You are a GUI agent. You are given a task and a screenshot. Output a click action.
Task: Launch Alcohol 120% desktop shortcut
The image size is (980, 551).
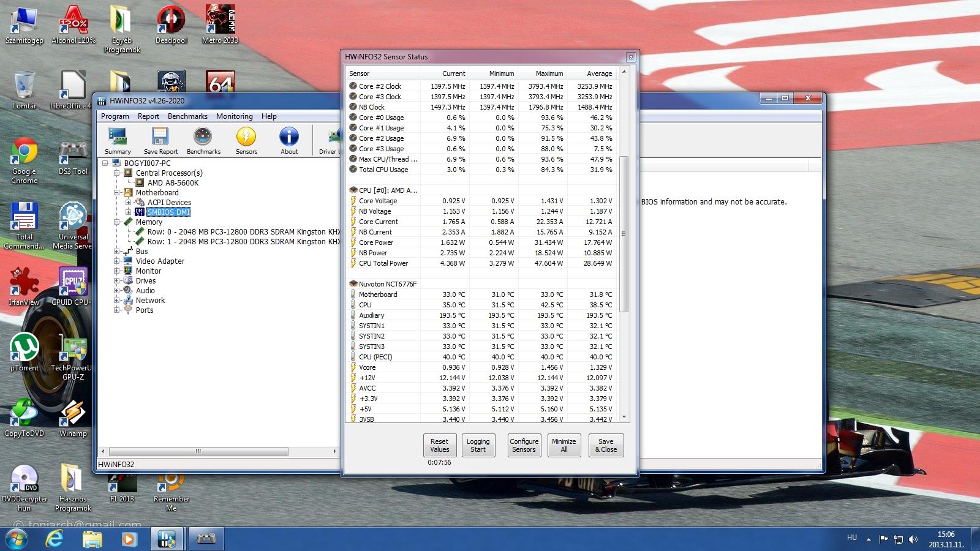pyautogui.click(x=73, y=26)
